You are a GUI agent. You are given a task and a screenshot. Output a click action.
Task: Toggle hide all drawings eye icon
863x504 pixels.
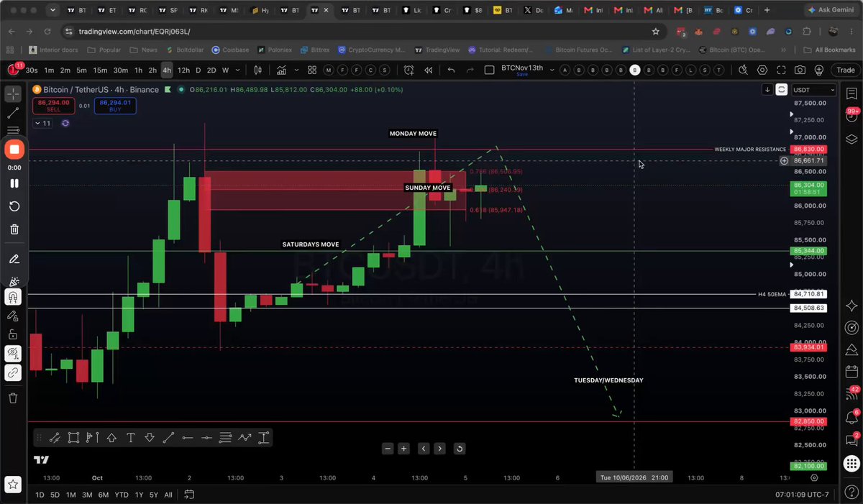pos(14,353)
